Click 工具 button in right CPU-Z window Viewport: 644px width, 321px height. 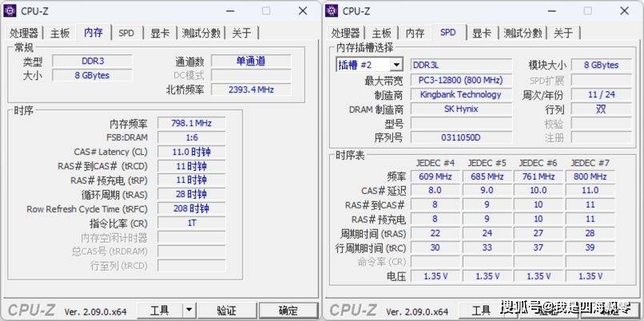click(481, 311)
